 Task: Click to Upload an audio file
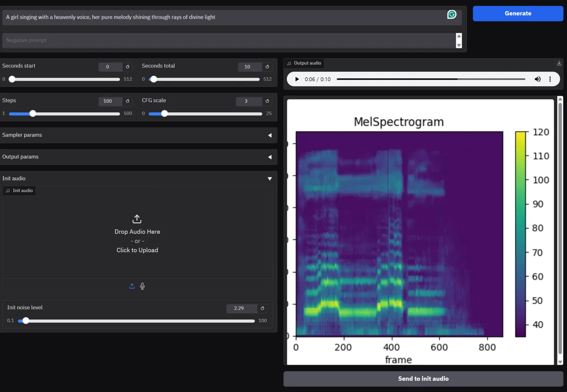coord(137,250)
